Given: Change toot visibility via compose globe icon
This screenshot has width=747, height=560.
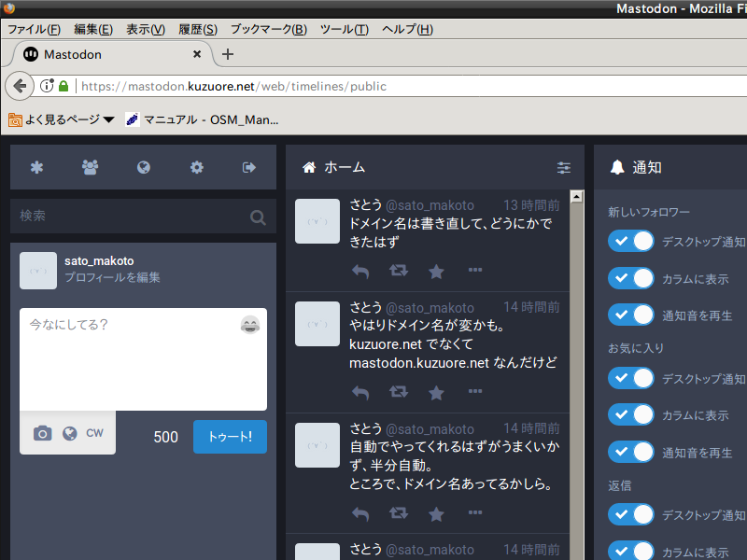Looking at the screenshot, I should click(69, 433).
